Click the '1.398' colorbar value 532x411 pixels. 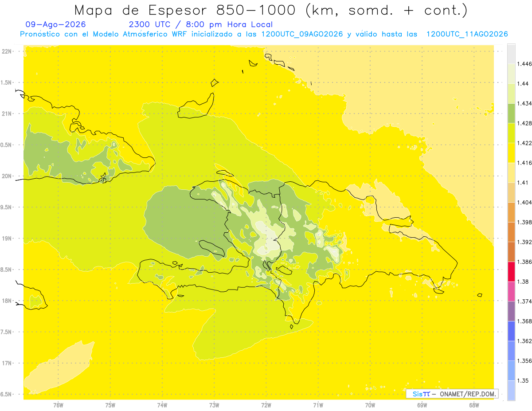point(524,222)
